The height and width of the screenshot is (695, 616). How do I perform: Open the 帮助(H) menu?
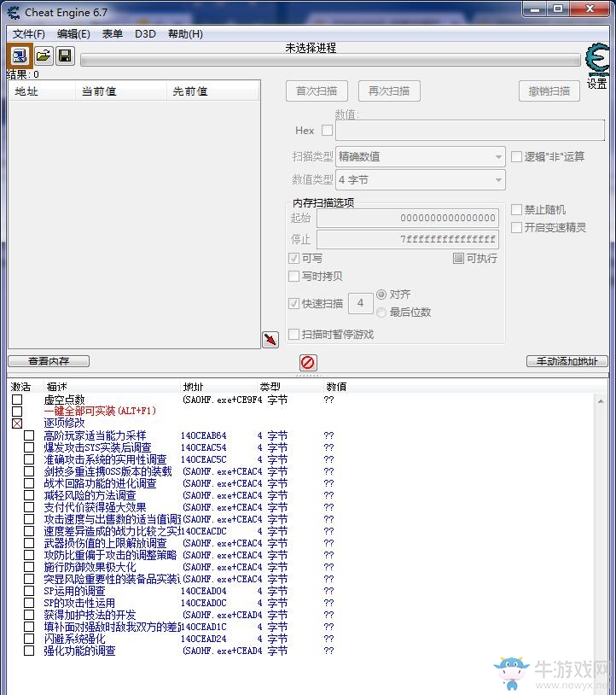point(185,34)
